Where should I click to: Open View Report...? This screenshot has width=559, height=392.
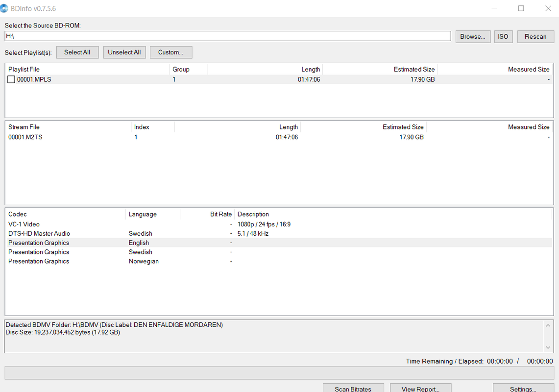pyautogui.click(x=421, y=389)
